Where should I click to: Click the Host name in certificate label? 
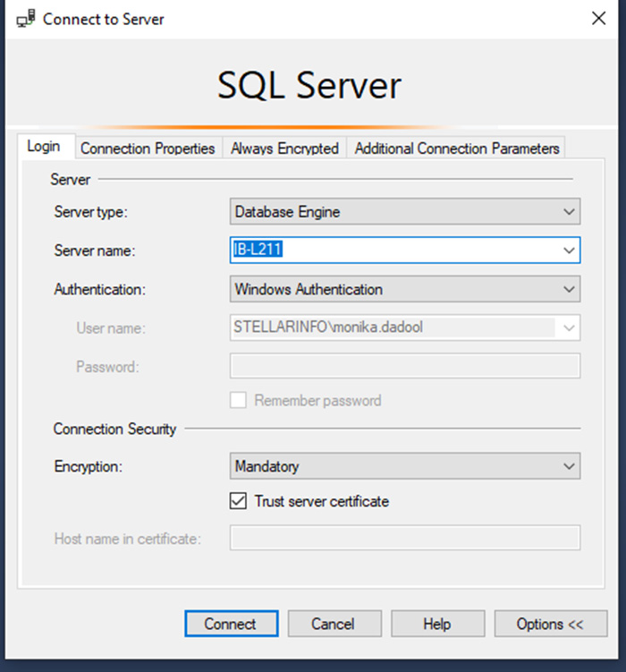128,539
